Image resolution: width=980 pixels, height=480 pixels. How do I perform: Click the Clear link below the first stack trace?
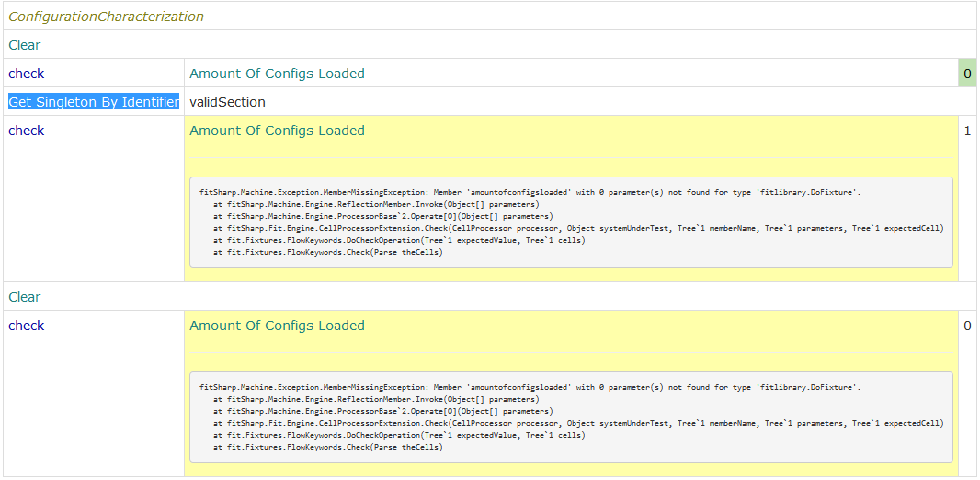(25, 297)
